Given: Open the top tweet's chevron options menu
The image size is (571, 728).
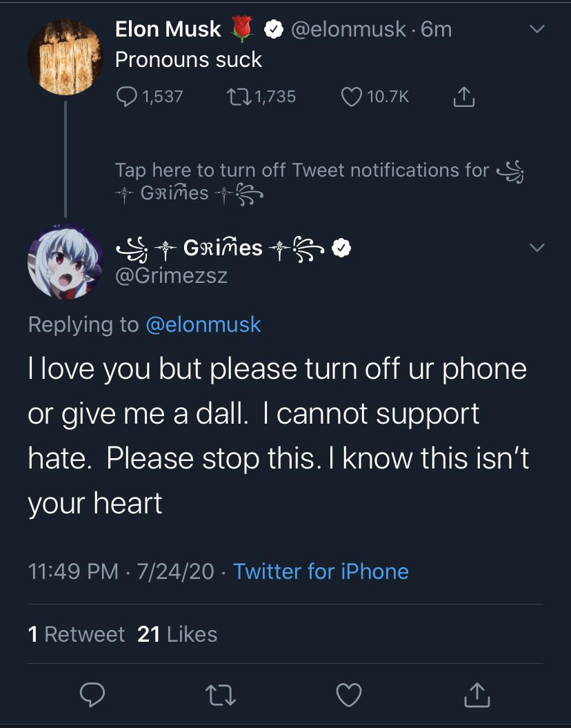Looking at the screenshot, I should click(x=537, y=30).
